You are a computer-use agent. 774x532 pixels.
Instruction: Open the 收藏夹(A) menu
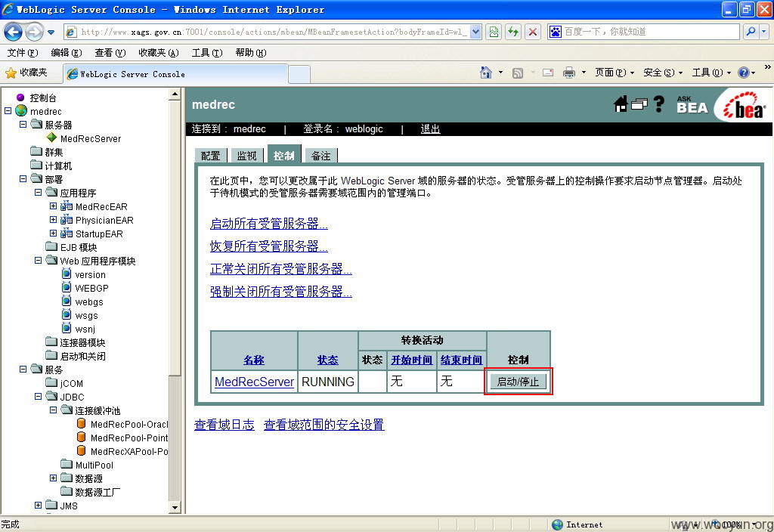tap(159, 52)
